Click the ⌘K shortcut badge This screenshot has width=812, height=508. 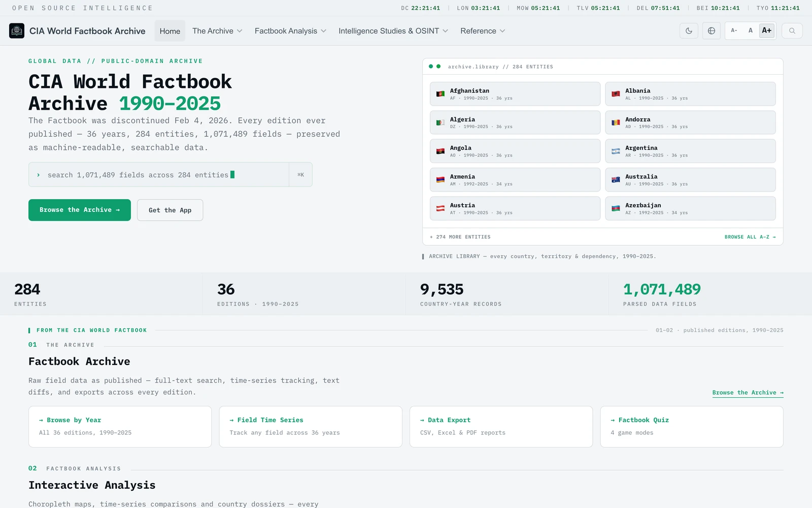tap(300, 175)
